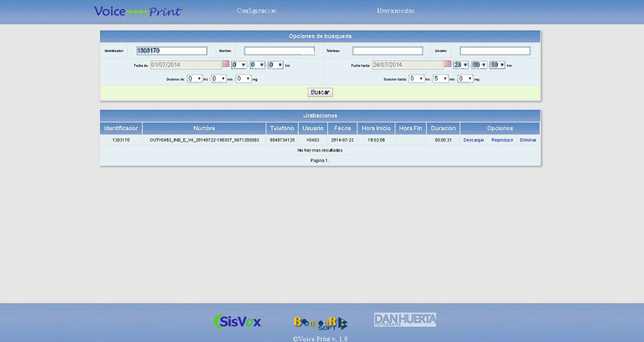Click the Dan Huerta footer logo
Image resolution: width=644 pixels, height=342 pixels.
pos(405,320)
